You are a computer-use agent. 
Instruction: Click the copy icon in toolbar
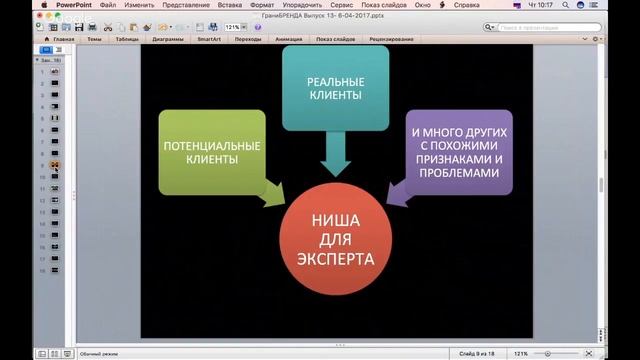pos(121,27)
